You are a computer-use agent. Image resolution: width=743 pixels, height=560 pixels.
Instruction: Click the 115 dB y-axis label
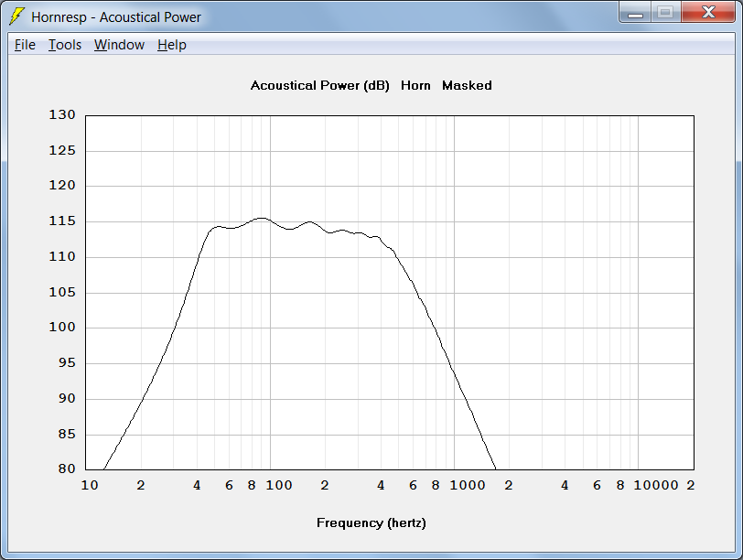pyautogui.click(x=62, y=221)
